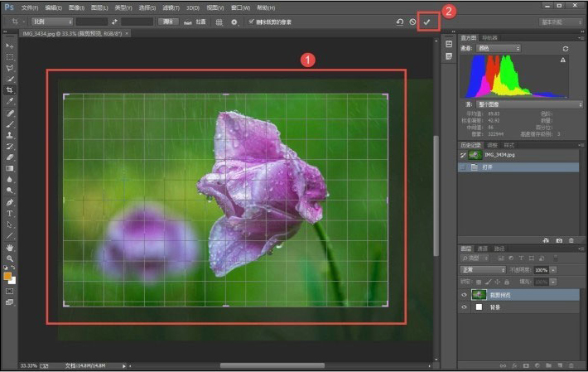Select the Crop tool in the toolbox
The image size is (588, 372).
click(x=10, y=89)
